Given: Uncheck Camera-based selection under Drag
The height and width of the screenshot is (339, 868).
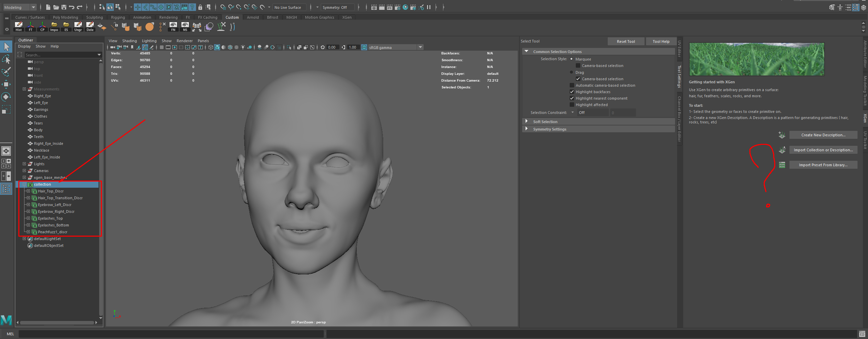Looking at the screenshot, I should 578,79.
